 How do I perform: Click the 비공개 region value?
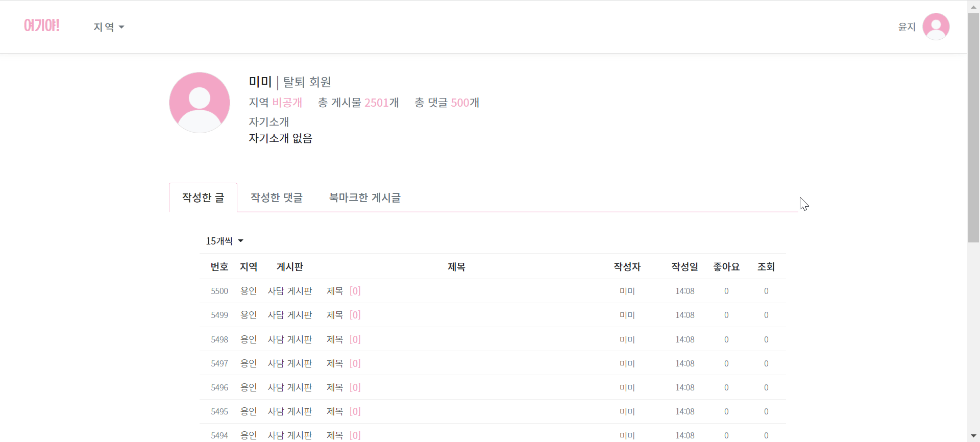click(287, 103)
